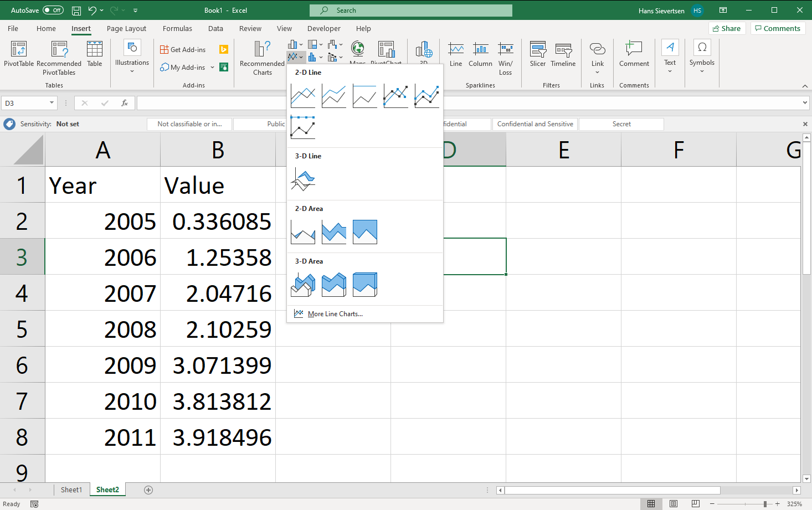The width and height of the screenshot is (812, 510).
Task: Pick Stacked Line with Markers chart
Action: [x=427, y=96]
